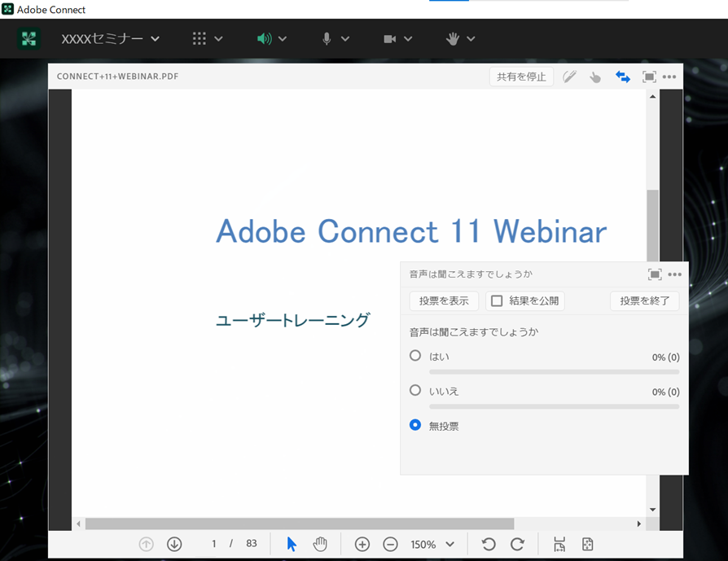
Task: Click the fit page icon
Action: click(x=587, y=544)
